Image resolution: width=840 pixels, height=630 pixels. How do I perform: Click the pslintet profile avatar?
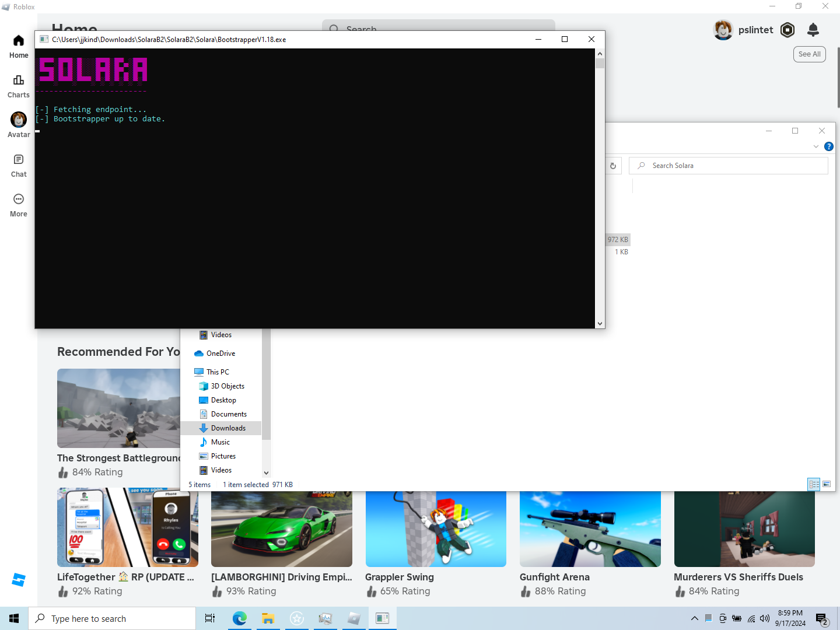tap(723, 30)
